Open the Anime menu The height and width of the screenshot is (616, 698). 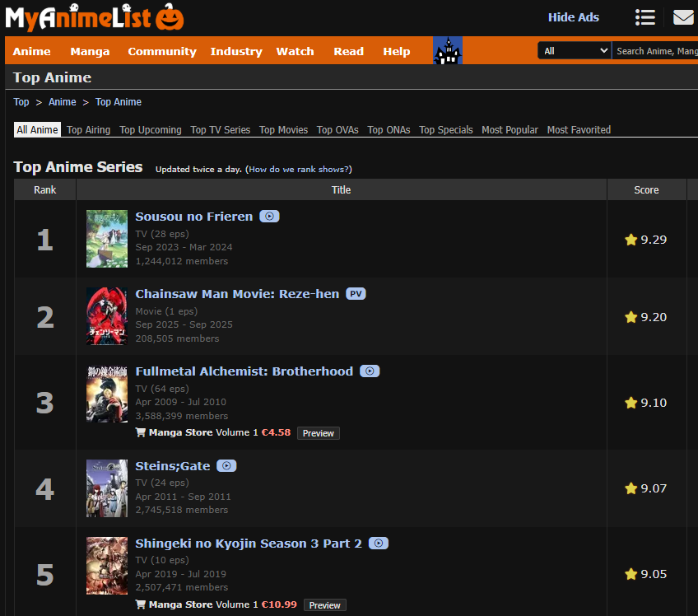[x=31, y=51]
